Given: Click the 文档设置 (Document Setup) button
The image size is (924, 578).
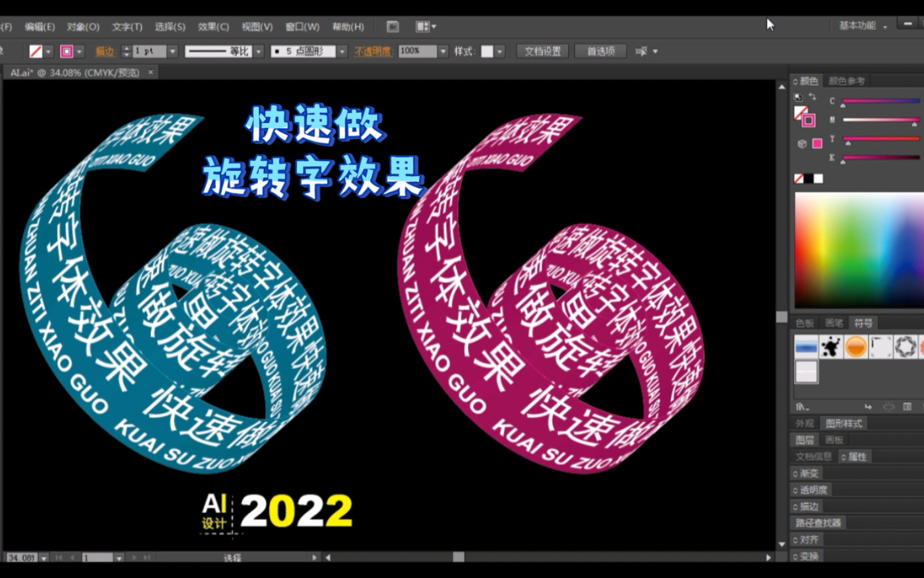Looking at the screenshot, I should coord(542,51).
